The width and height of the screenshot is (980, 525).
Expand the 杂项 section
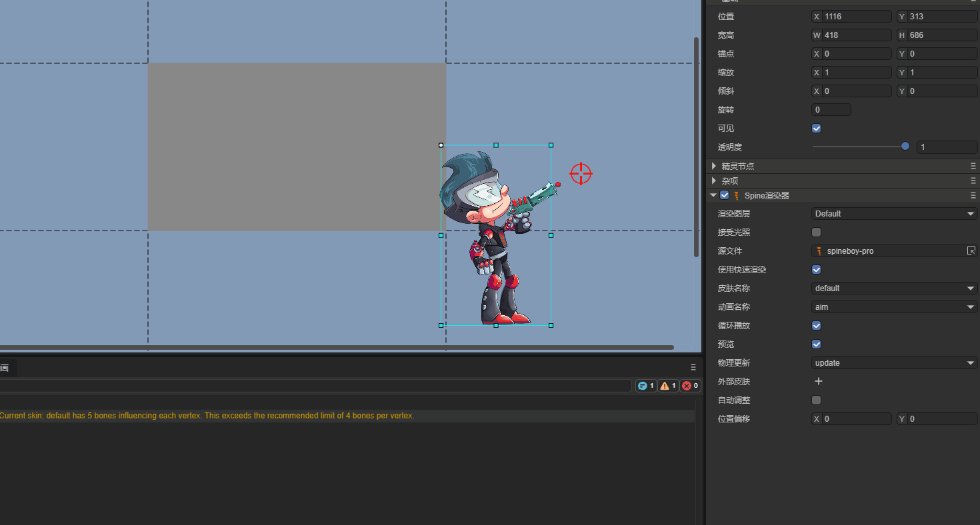(x=714, y=181)
